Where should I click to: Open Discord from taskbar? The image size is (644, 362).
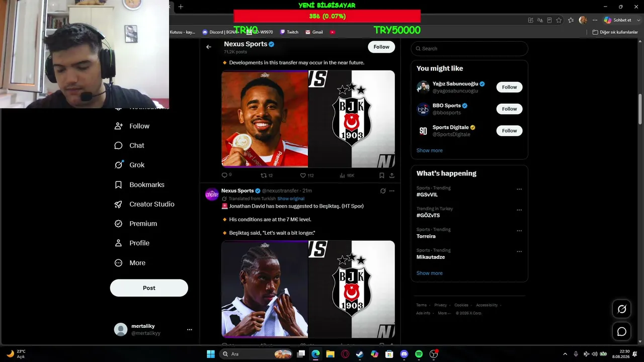(x=404, y=354)
